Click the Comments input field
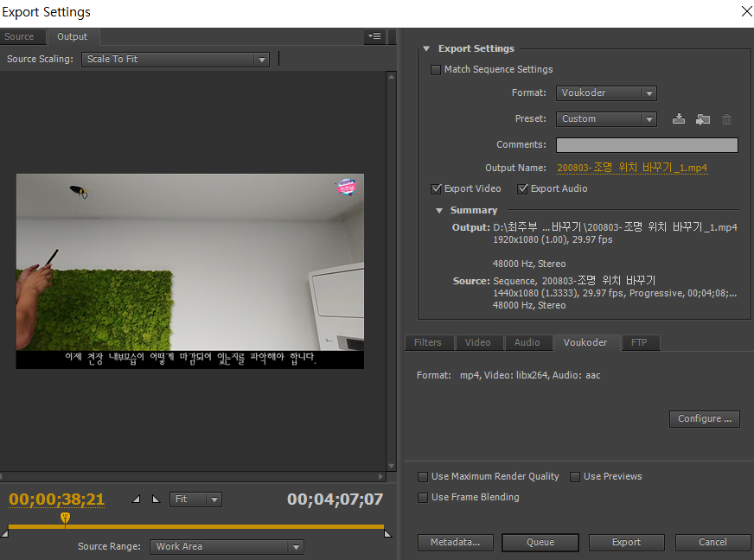Screen dimensions: 754x560 [646, 145]
